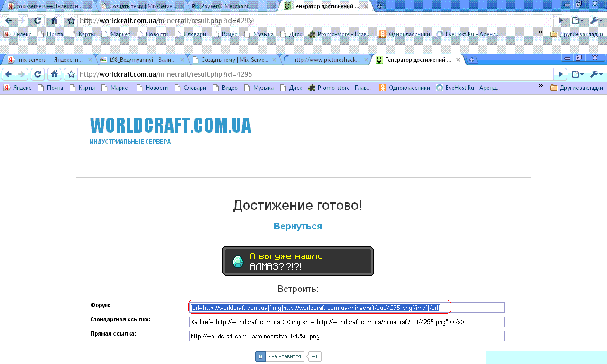
Task: Open Маркет bookmark in the lower bookmarks bar
Action: coord(116,88)
